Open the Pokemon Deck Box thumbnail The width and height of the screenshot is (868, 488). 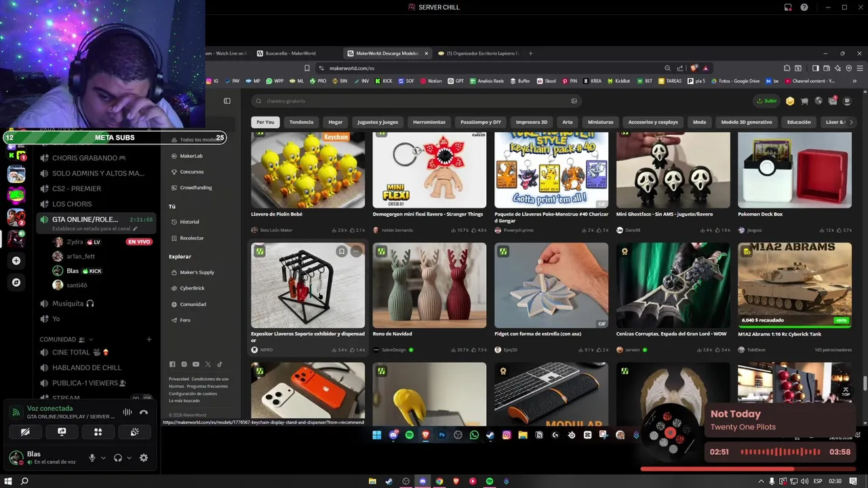(x=795, y=170)
